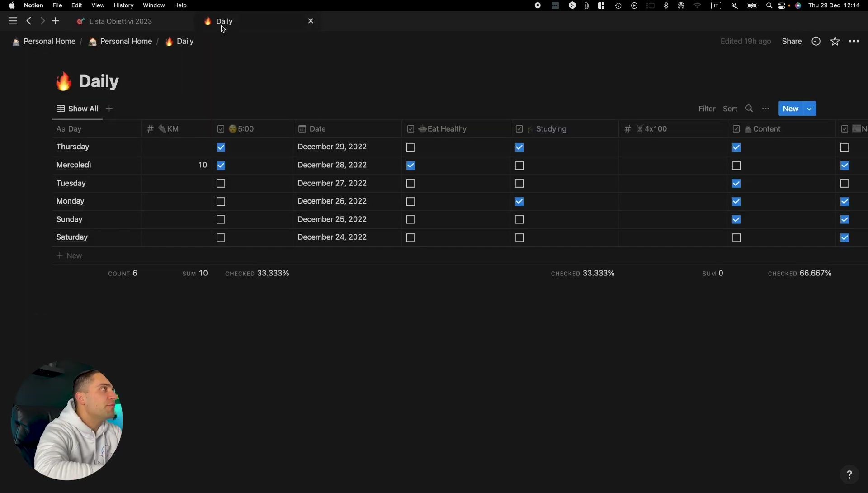The width and height of the screenshot is (868, 493).
Task: Open the help question mark button
Action: point(849,474)
